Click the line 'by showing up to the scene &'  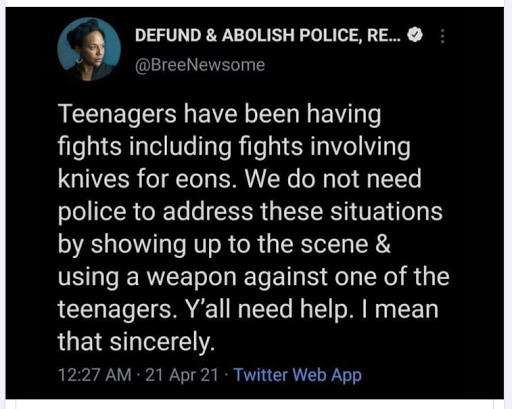coord(224,245)
